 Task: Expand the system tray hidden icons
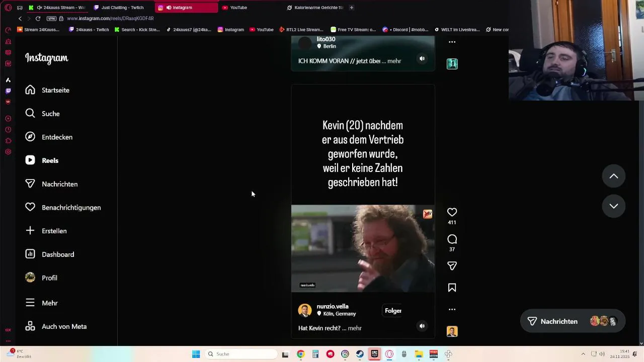pyautogui.click(x=583, y=354)
